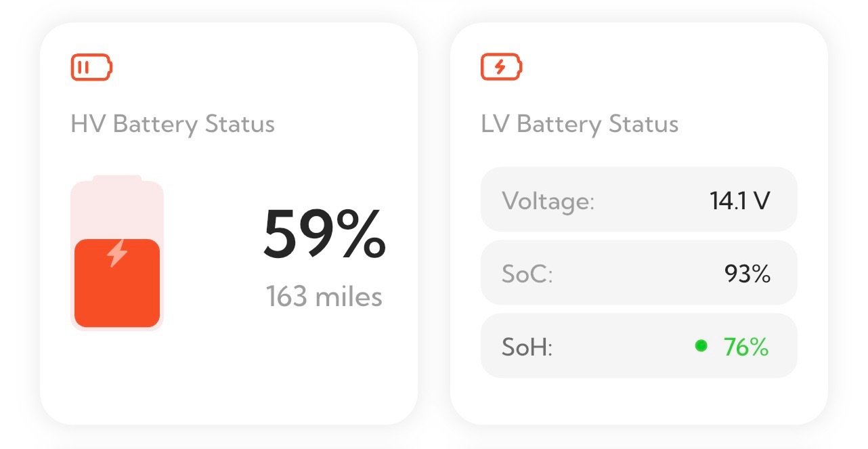This screenshot has height=449, width=868.
Task: Click the 93% SoC value
Action: [747, 274]
